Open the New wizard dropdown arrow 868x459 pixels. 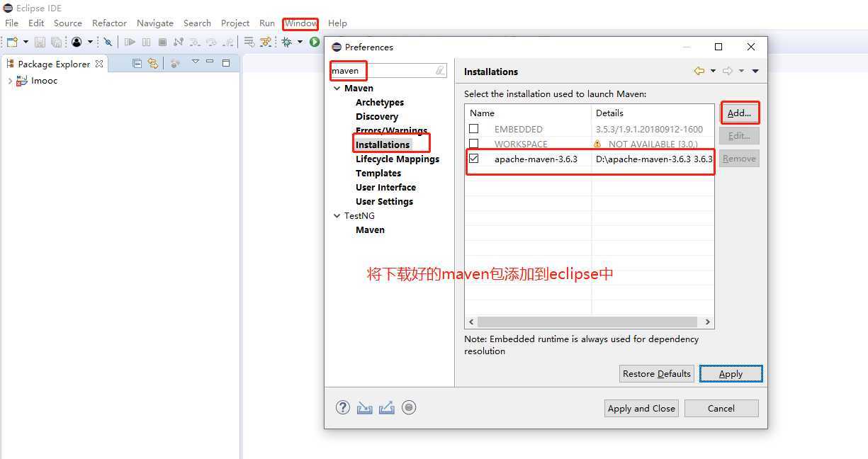26,42
